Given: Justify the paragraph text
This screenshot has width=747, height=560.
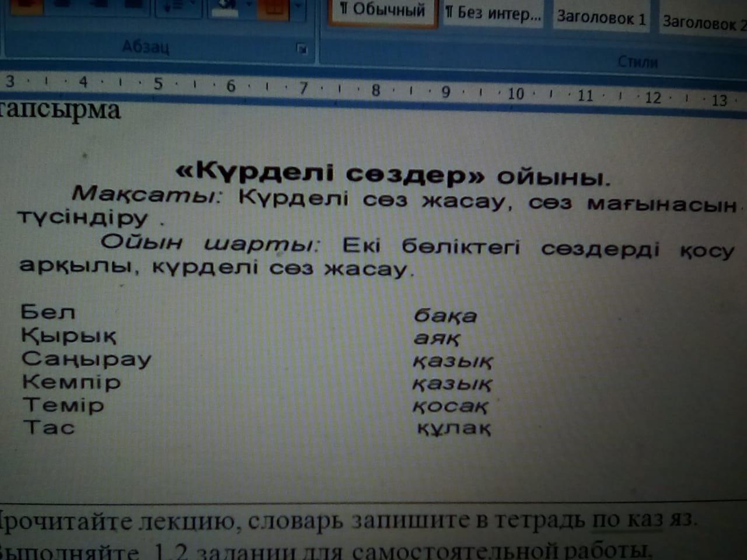Looking at the screenshot, I should click(133, 7).
